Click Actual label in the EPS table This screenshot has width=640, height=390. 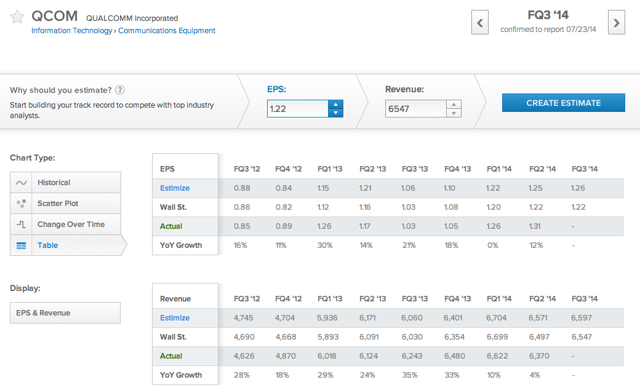[171, 226]
